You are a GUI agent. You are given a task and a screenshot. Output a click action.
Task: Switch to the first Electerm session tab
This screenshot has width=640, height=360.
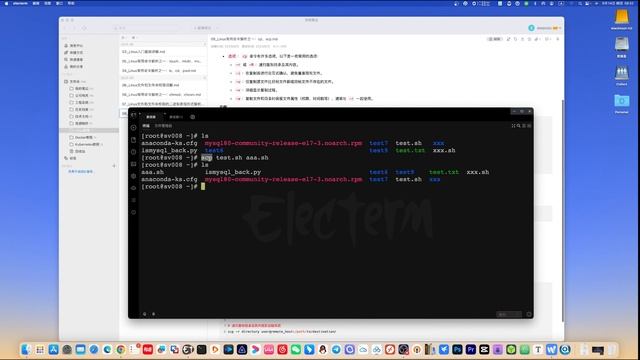(152, 117)
